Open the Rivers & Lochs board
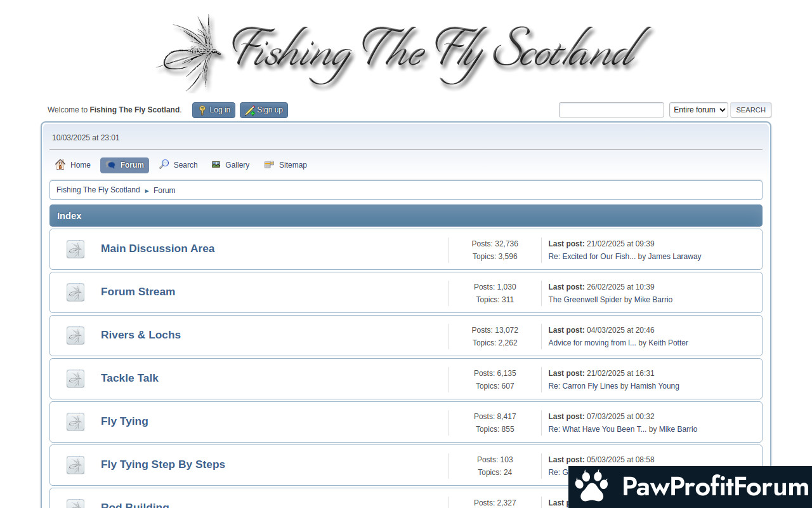Viewport: 812px width, 508px height. (x=141, y=335)
